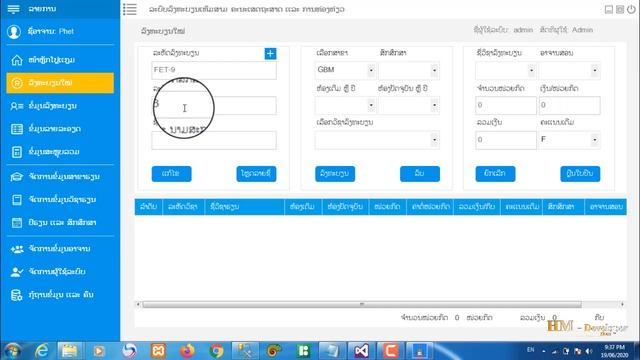Open the manage majors item with graduation cap icon
640x360 pixels.
click(60, 177)
